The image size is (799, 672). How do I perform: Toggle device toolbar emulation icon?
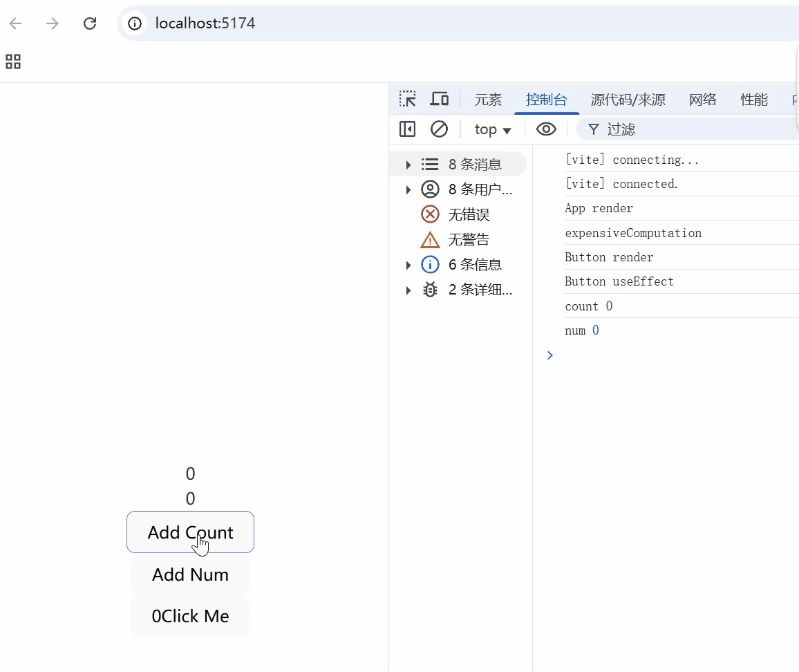pyautogui.click(x=440, y=99)
